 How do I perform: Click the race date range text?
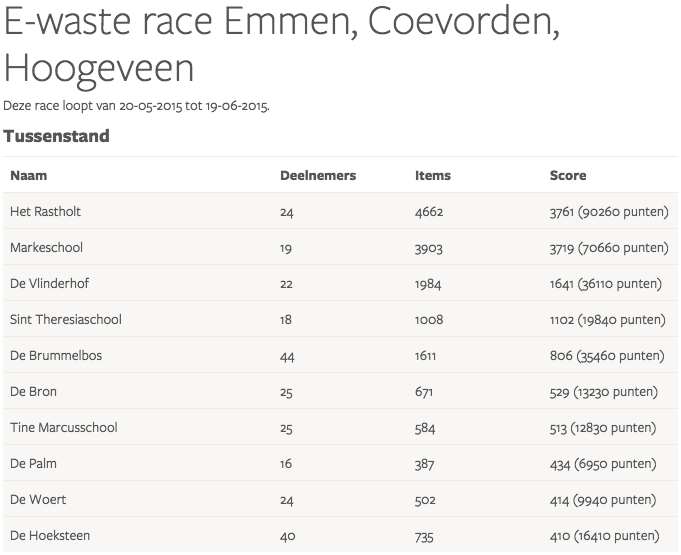[136, 105]
